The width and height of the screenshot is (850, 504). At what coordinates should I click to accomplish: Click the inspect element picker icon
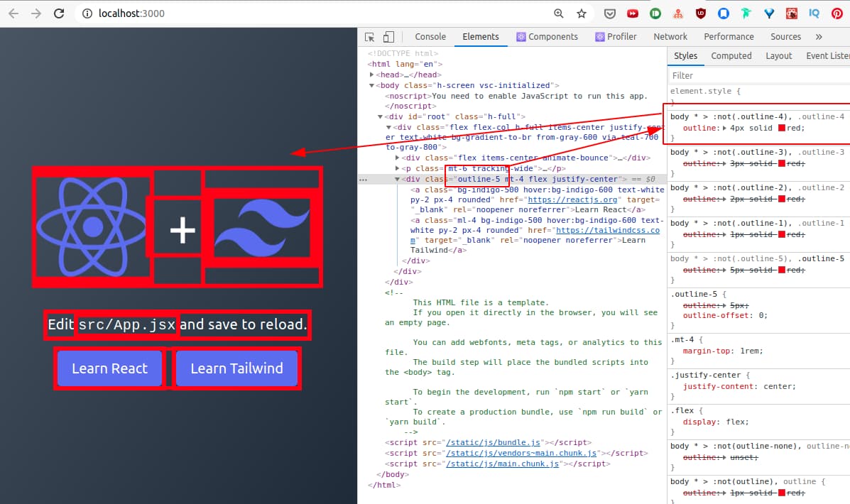click(x=370, y=37)
